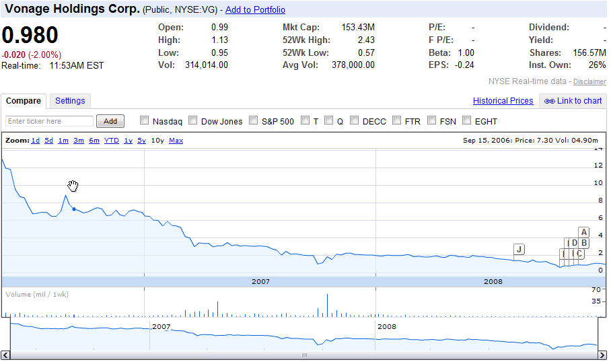611x364 pixels.
Task: Open news marker J on the chart
Action: (x=518, y=249)
